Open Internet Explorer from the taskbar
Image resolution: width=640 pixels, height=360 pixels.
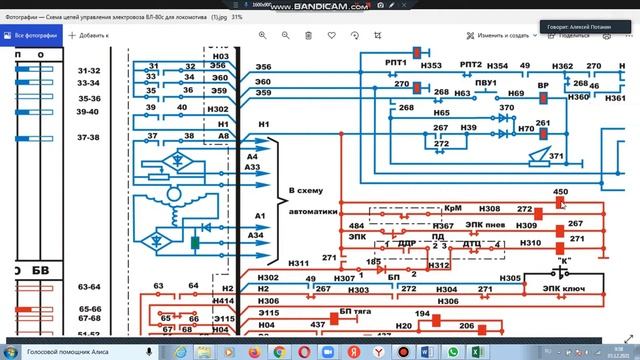click(x=181, y=352)
